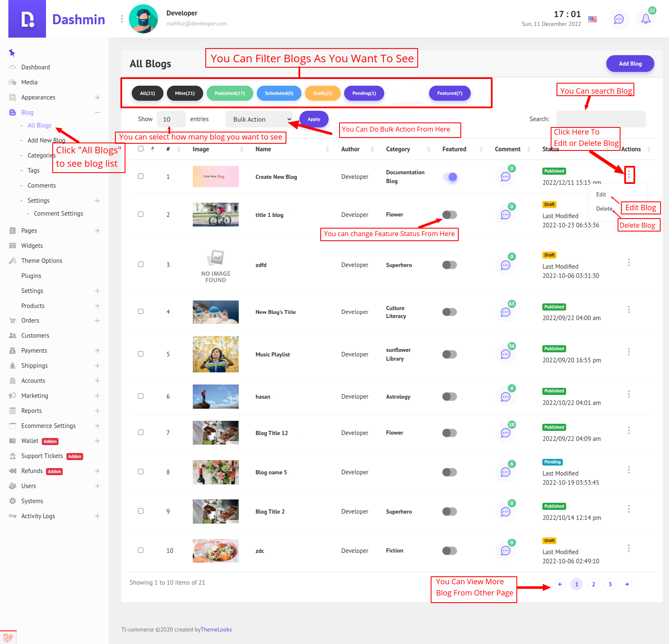Open the three-dot actions menu for zdfd blog
The image size is (669, 644).
pos(628,262)
